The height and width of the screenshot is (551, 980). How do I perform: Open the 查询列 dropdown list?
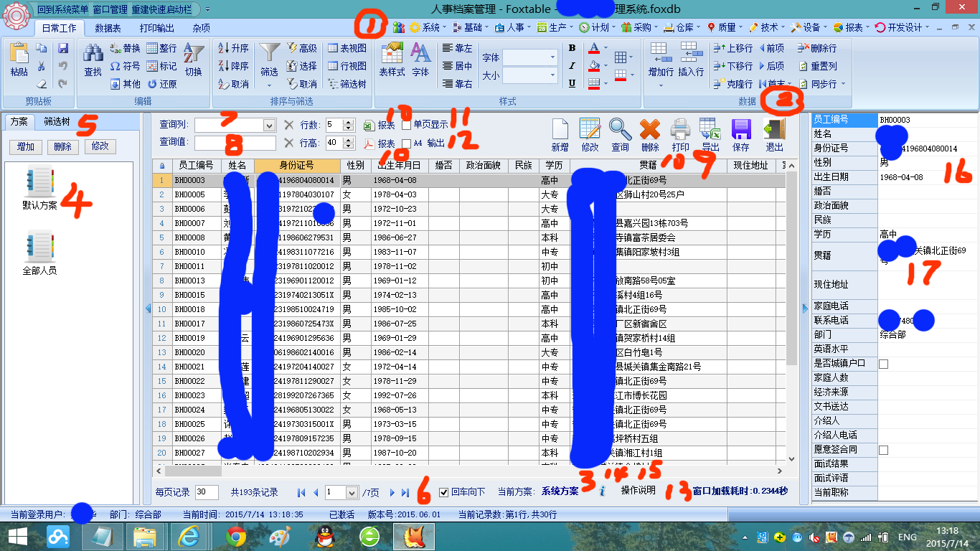[x=269, y=126]
